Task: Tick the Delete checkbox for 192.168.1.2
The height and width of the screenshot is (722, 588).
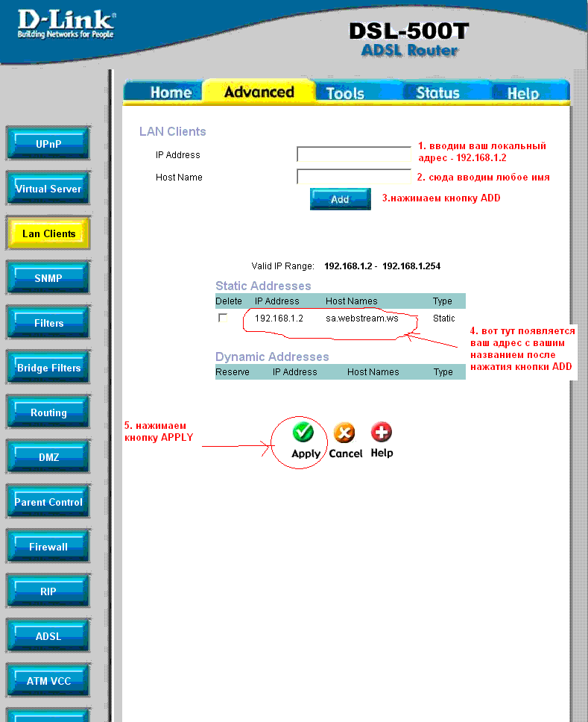Action: [222, 318]
